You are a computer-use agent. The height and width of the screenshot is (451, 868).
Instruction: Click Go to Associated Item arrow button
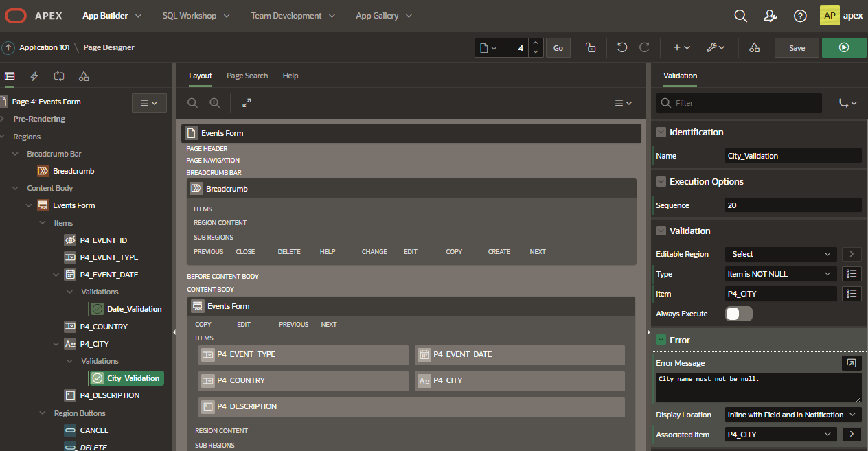(x=852, y=435)
